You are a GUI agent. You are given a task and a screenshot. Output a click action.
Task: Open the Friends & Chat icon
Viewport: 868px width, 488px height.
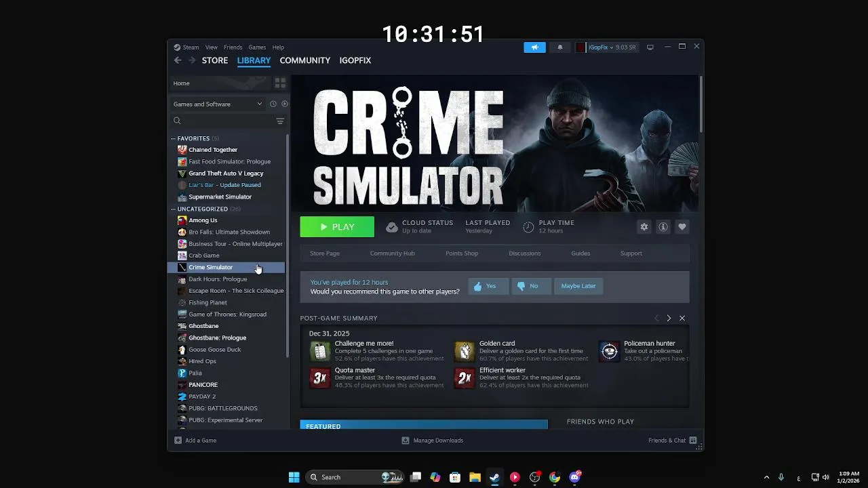coord(693,441)
